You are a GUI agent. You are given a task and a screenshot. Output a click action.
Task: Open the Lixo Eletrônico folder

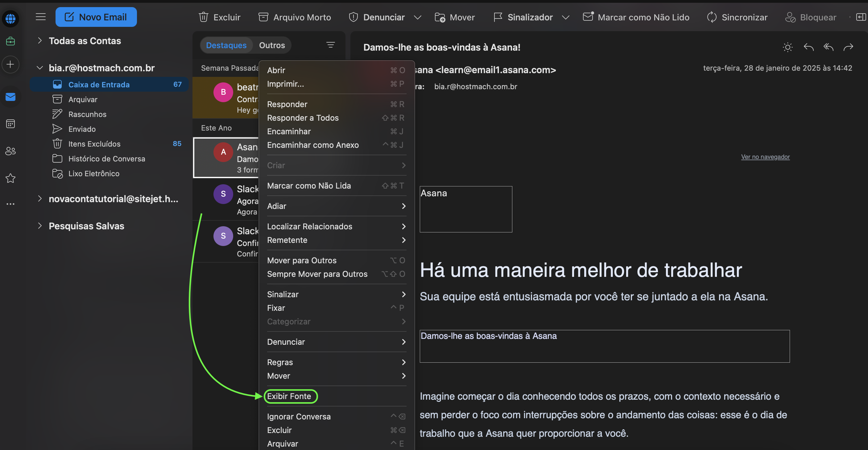tap(110, 173)
